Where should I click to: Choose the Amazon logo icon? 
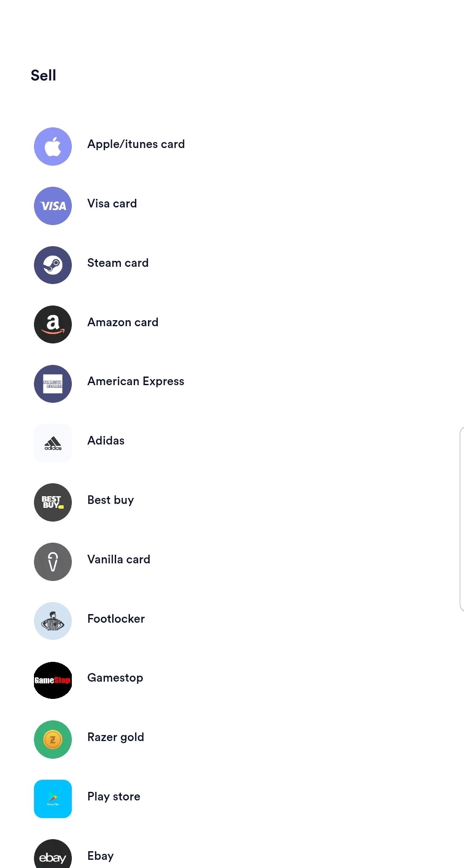coord(53,324)
